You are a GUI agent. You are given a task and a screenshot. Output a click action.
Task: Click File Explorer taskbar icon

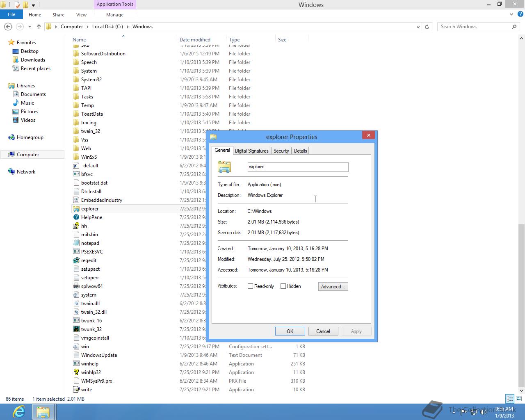pyautogui.click(x=43, y=411)
